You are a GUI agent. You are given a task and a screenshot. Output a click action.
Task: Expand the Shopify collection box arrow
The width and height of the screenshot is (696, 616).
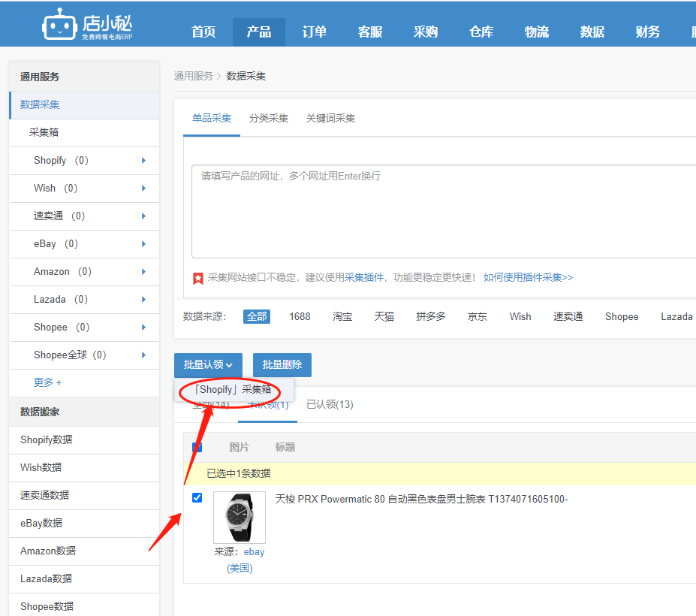(x=143, y=160)
